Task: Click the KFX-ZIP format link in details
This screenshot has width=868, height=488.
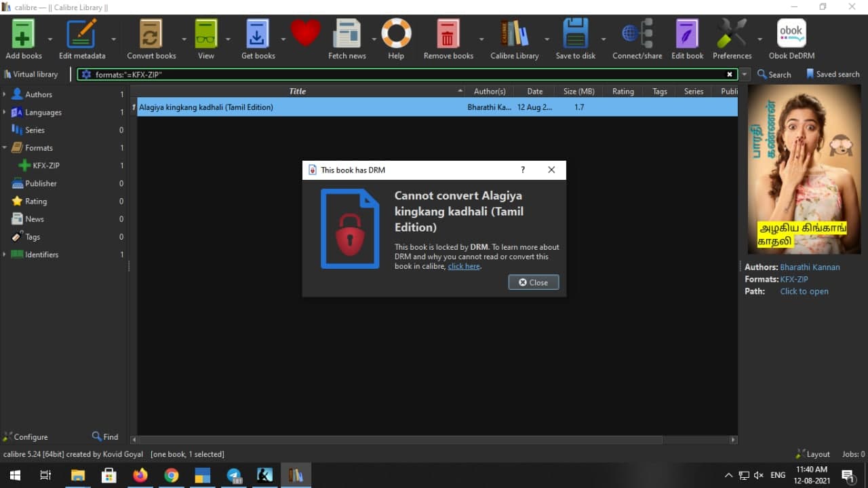Action: coord(794,279)
